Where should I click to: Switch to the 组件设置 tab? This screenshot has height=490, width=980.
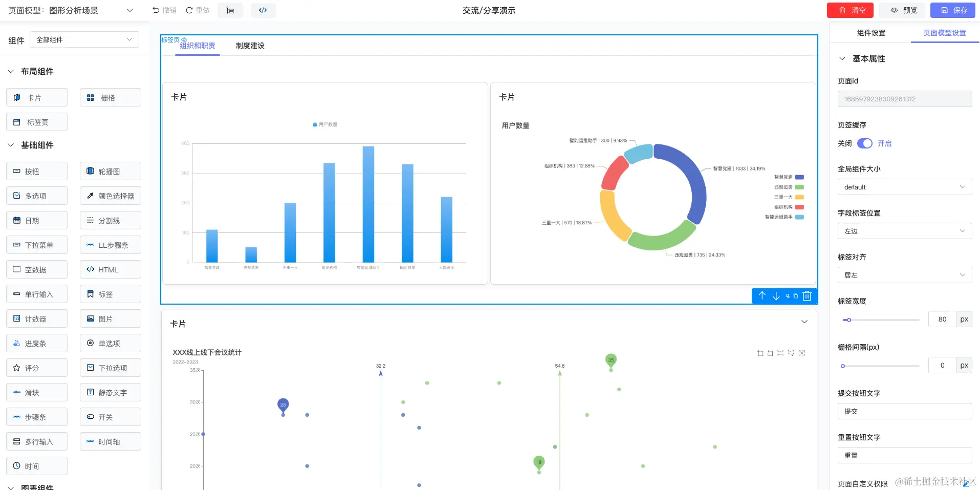coord(871,33)
